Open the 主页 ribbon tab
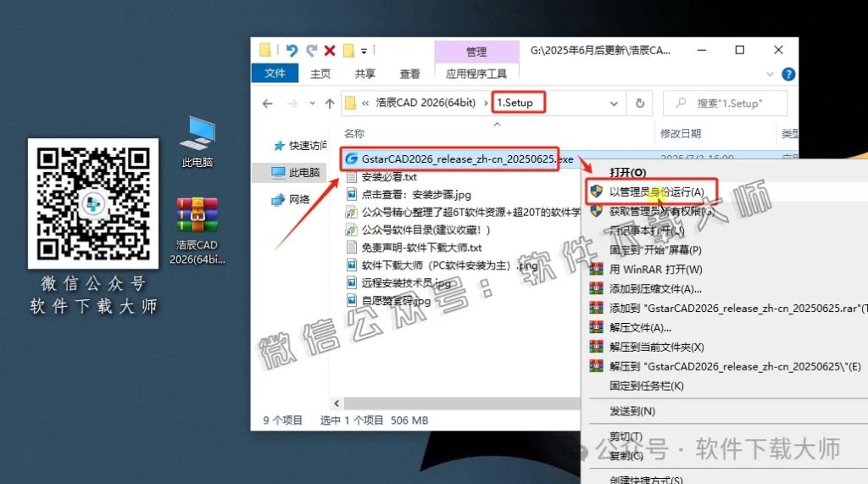 point(320,74)
